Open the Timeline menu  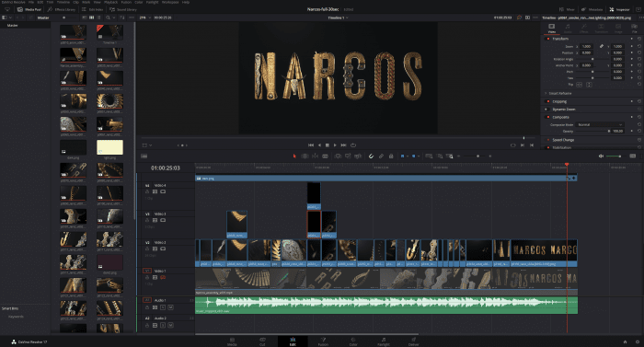(x=63, y=2)
